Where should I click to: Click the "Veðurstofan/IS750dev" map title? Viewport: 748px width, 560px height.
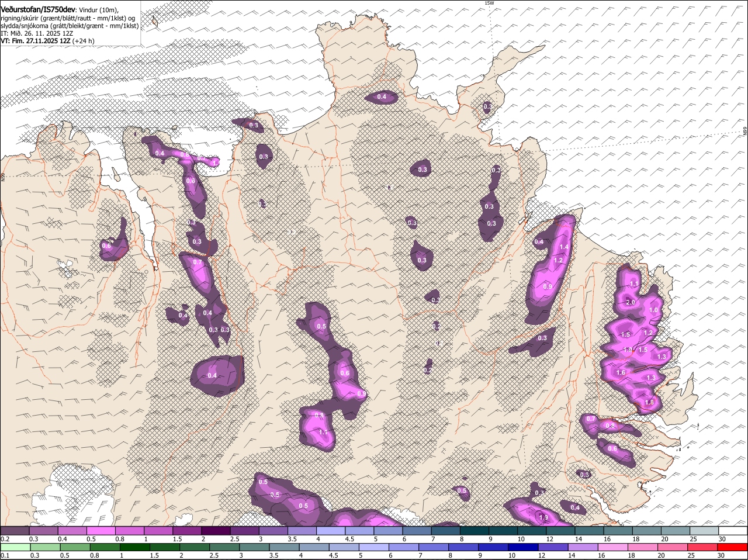click(38, 9)
